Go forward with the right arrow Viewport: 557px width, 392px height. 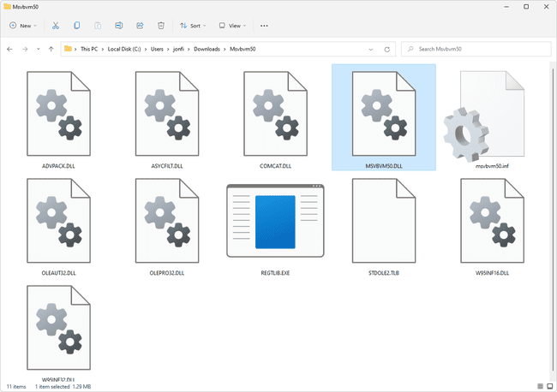coord(25,50)
